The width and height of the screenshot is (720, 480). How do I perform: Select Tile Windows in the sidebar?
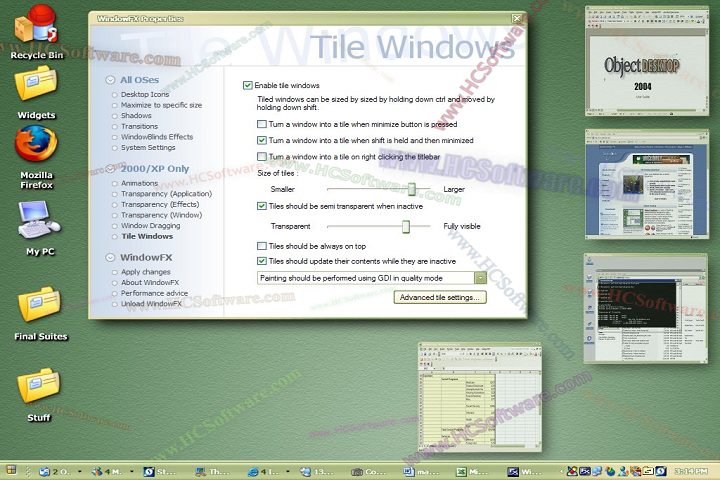pos(147,236)
